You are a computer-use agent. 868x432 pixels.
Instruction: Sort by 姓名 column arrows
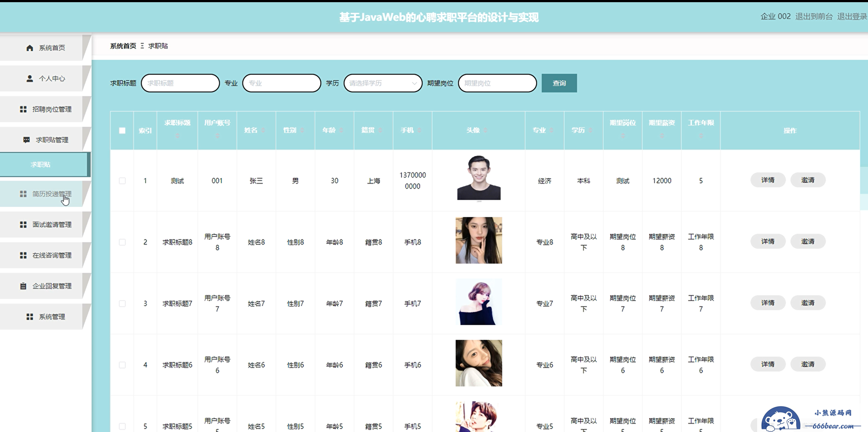pos(263,130)
